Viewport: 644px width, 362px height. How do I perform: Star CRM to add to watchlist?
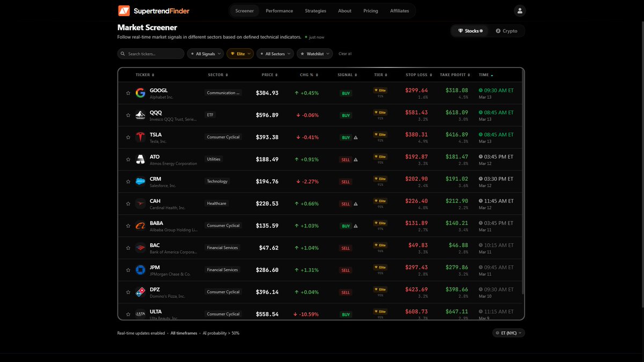(x=128, y=182)
